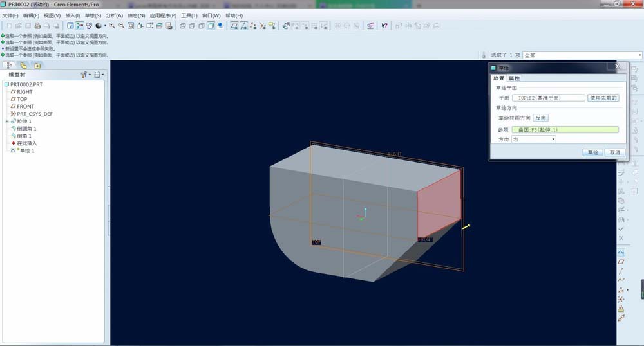
Task: Select 倒圆角 1 feature in tree
Action: pyautogui.click(x=26, y=129)
